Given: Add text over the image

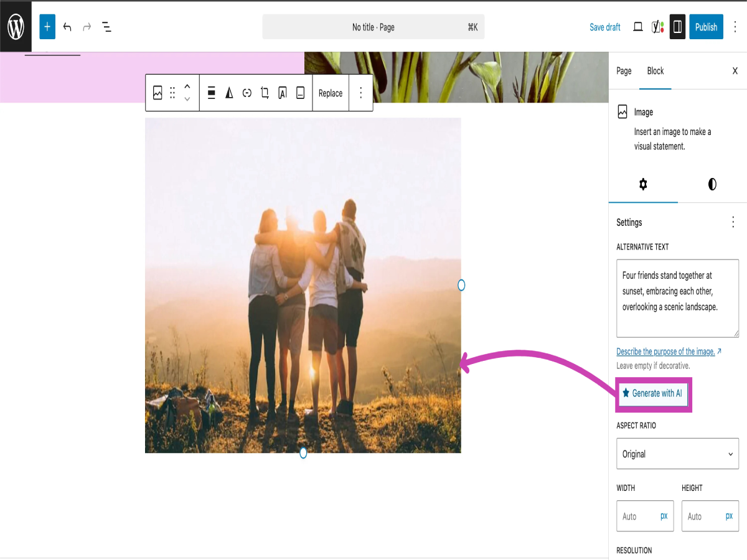Looking at the screenshot, I should (283, 92).
